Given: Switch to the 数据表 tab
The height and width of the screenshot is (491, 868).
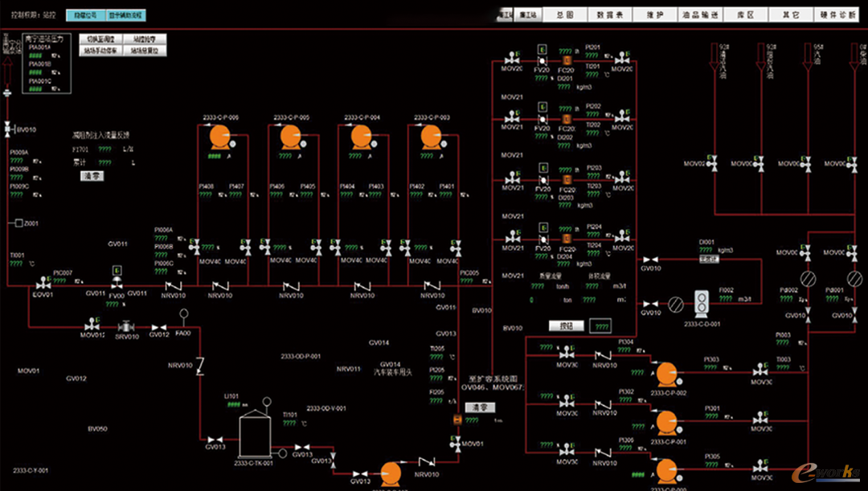Looking at the screenshot, I should click(604, 14).
